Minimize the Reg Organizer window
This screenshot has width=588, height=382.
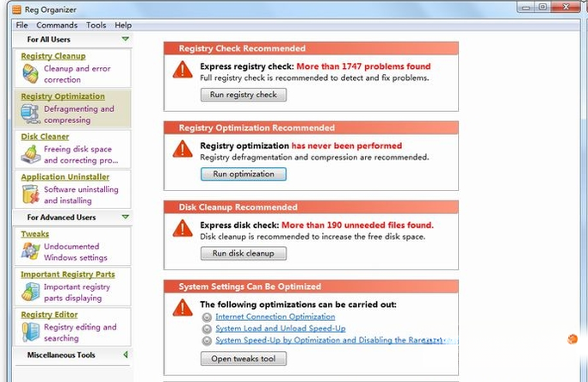[526, 7]
